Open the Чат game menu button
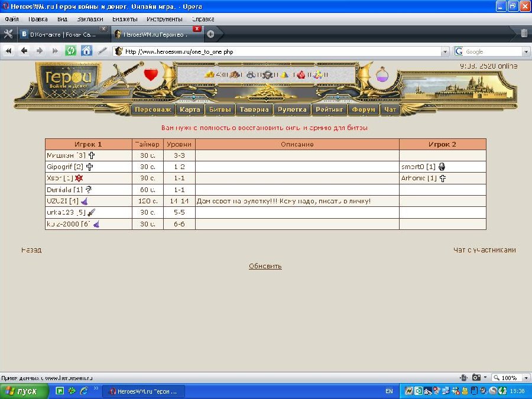Viewport: 532px width, 399px height. pos(390,109)
